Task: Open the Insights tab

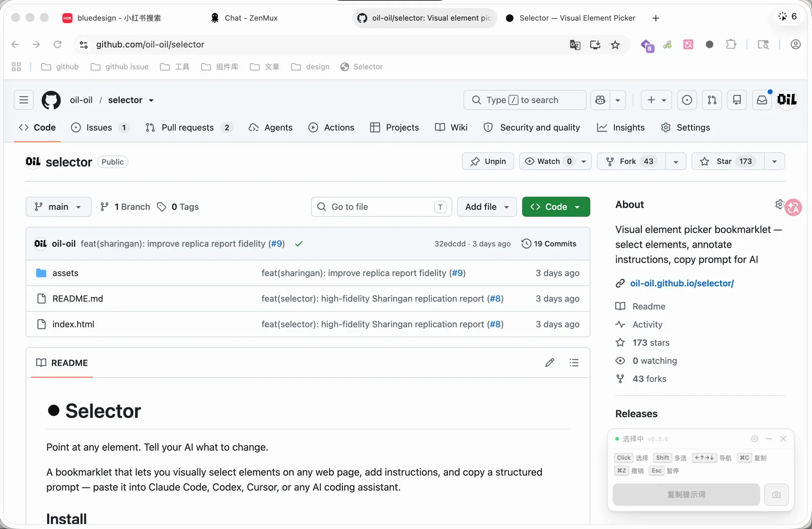Action: [x=621, y=127]
